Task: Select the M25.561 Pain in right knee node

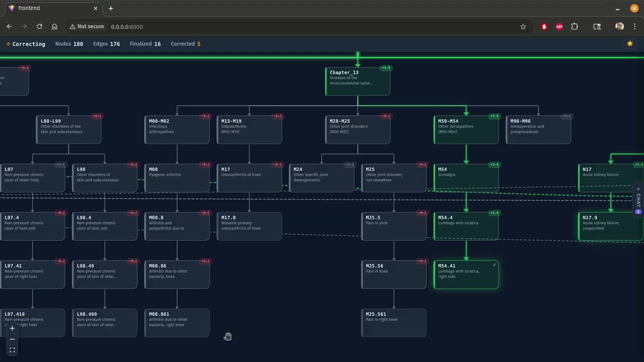Action: tap(394, 323)
